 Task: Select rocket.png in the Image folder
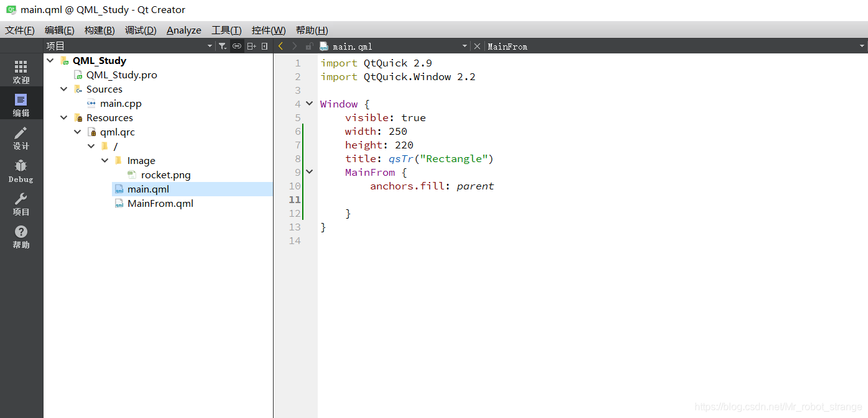click(x=166, y=175)
